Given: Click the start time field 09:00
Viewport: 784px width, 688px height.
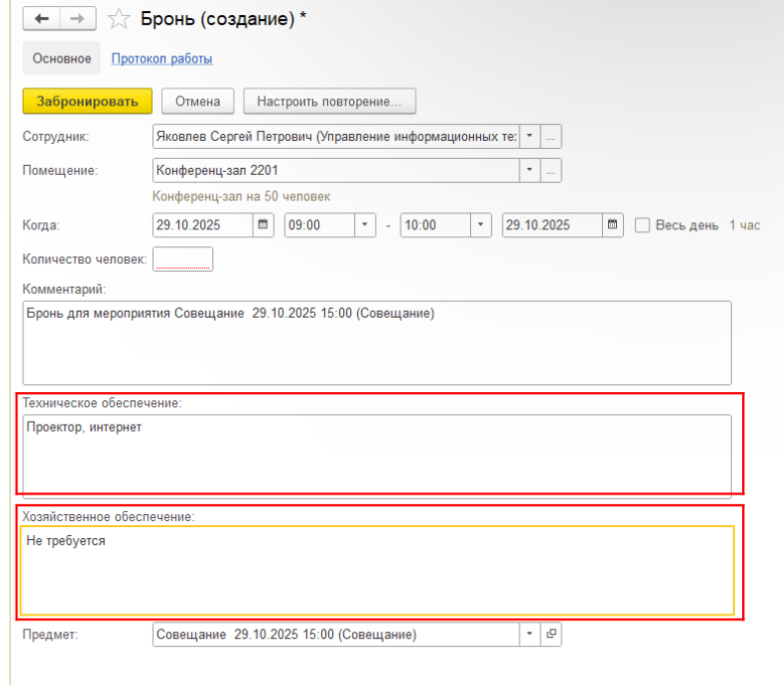Looking at the screenshot, I should [x=320, y=225].
